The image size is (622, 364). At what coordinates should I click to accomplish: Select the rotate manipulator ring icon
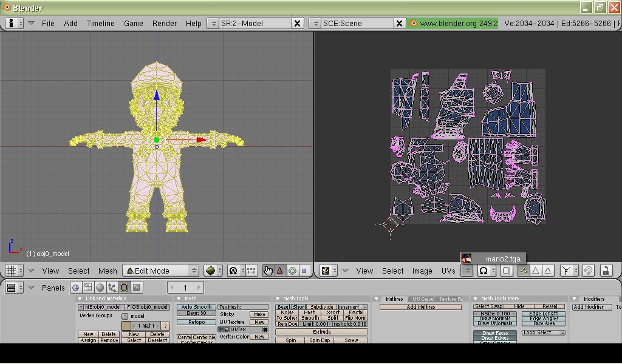[x=292, y=271]
